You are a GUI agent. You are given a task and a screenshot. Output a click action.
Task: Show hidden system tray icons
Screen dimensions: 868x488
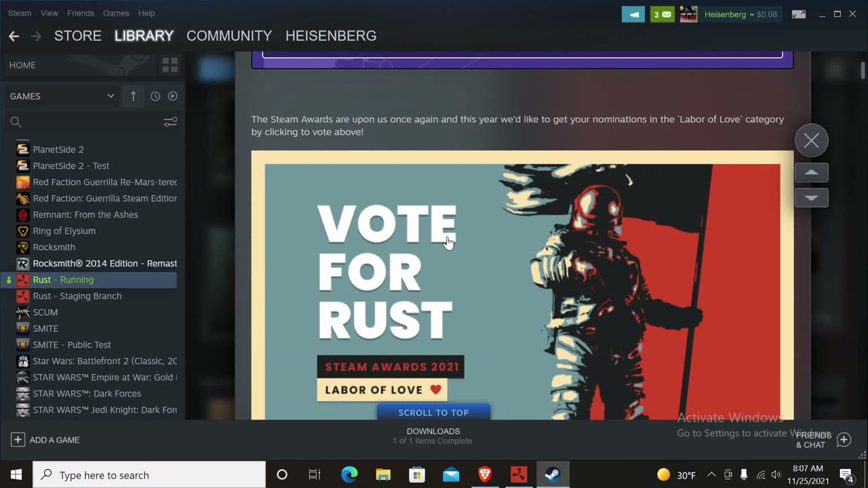coord(711,475)
